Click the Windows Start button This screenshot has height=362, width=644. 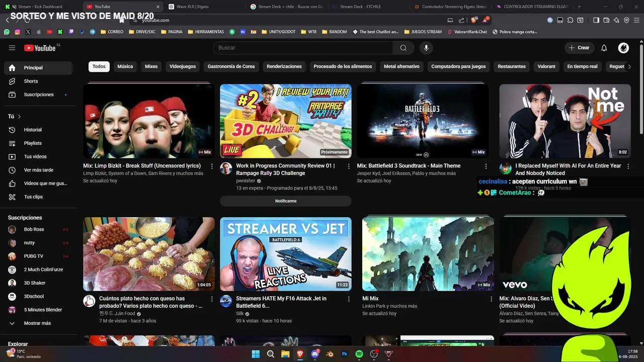[x=256, y=354]
